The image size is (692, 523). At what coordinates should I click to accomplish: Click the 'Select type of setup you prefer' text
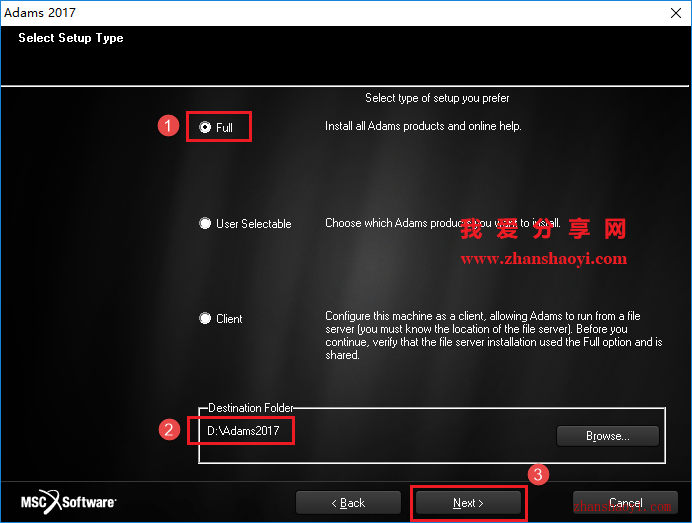click(x=437, y=98)
